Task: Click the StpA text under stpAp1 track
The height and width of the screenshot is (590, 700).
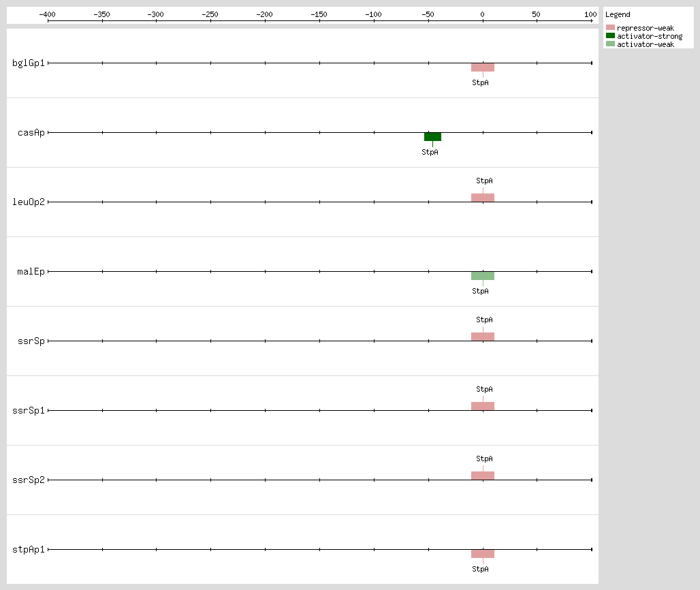Action: 480,569
